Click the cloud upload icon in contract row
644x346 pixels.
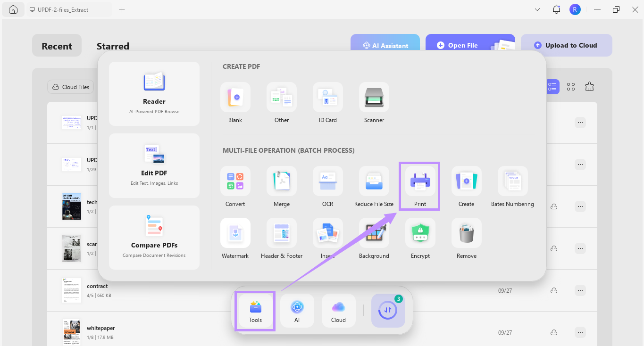click(x=554, y=290)
